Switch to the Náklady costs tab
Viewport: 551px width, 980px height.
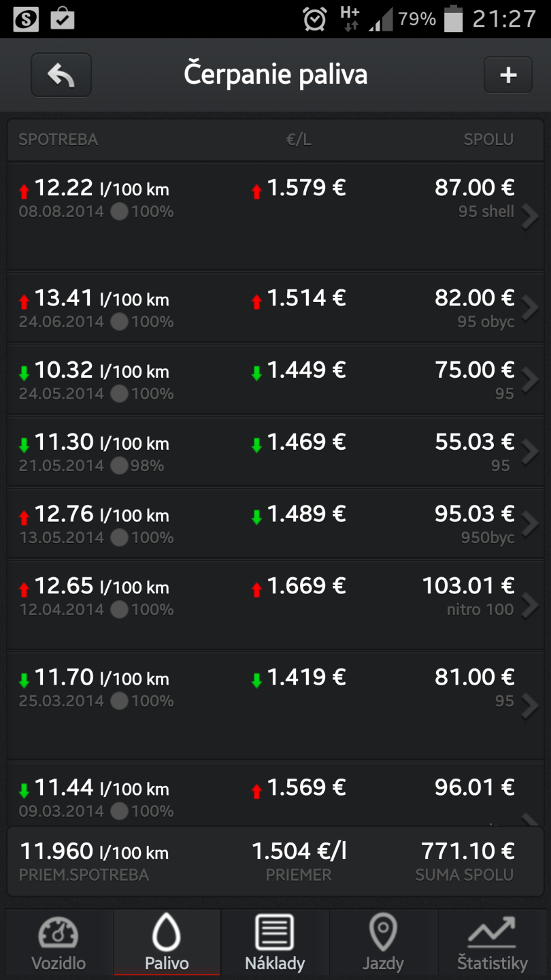(275, 943)
